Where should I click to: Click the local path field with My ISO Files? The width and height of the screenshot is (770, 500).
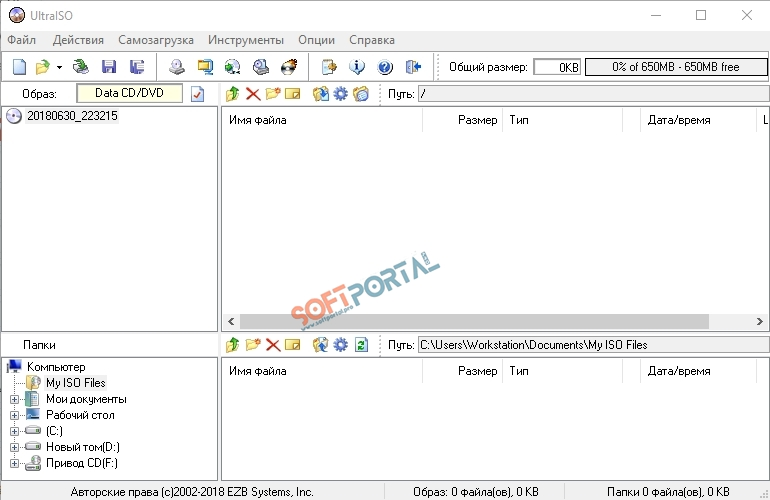(x=594, y=345)
